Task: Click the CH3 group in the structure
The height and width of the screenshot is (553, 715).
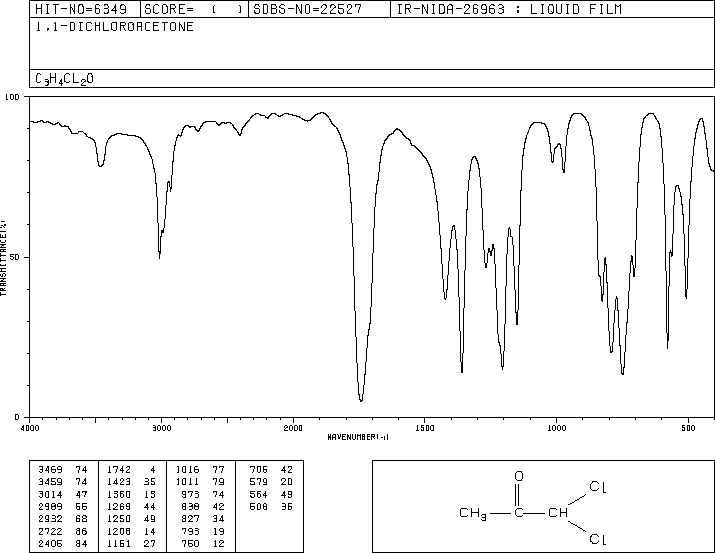Action: point(473,513)
